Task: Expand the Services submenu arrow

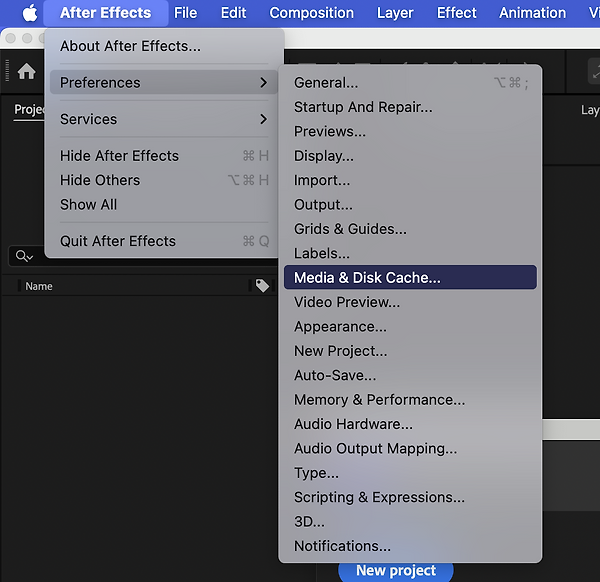Action: (263, 119)
